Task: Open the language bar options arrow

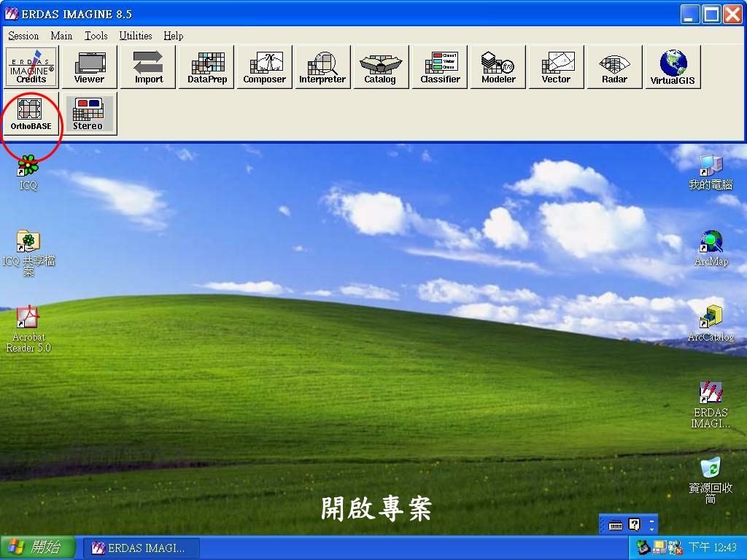Action: click(651, 528)
